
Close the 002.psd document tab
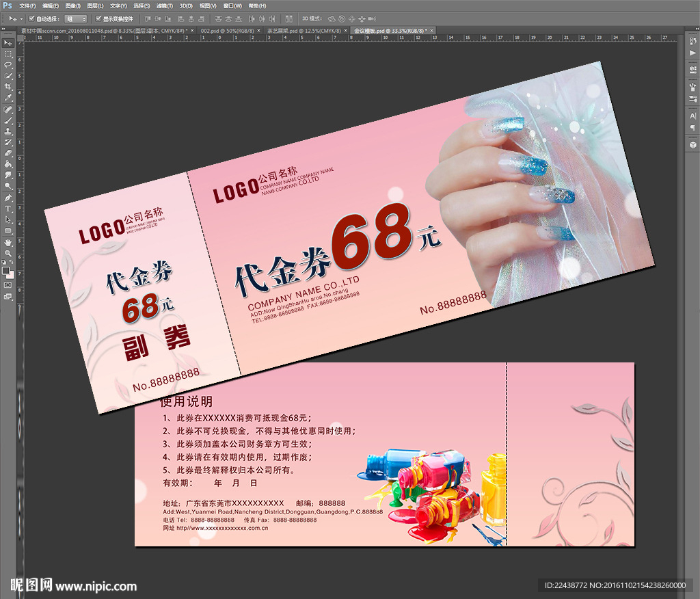click(259, 31)
